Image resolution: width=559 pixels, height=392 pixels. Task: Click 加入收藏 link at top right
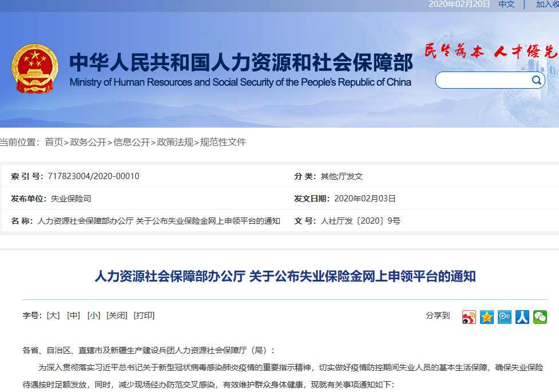547,4
